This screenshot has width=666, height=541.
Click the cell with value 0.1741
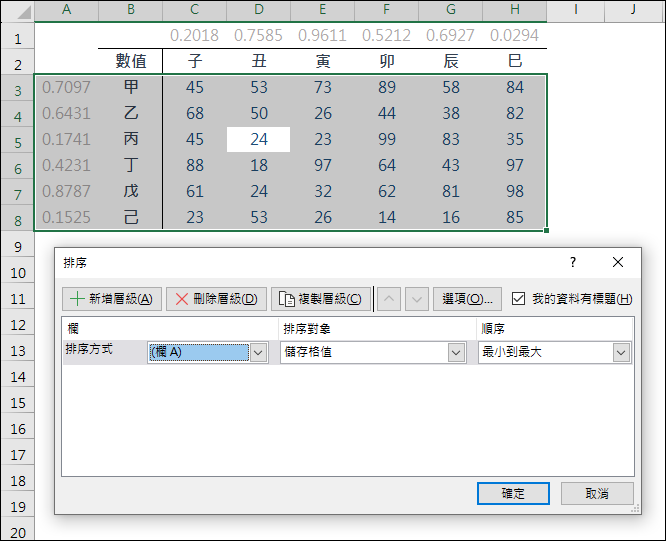(67, 139)
